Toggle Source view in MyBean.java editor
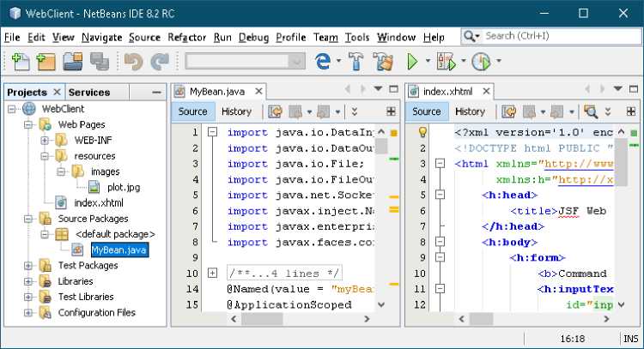 [x=192, y=111]
